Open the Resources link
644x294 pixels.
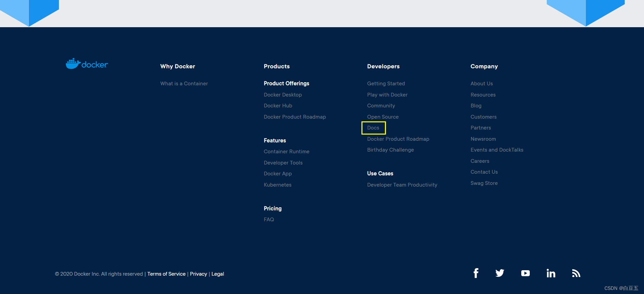click(483, 95)
